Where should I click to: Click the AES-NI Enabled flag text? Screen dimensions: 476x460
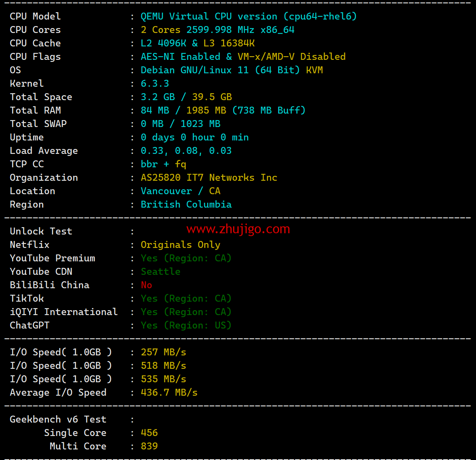[x=180, y=57]
